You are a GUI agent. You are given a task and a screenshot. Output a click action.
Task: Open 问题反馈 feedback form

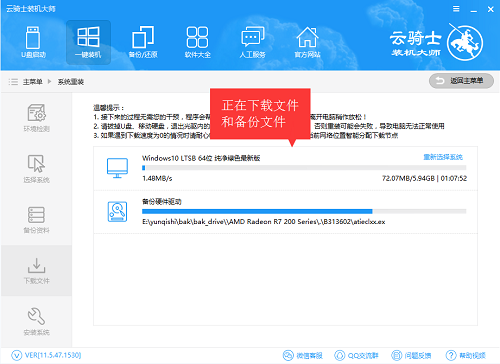411,356
